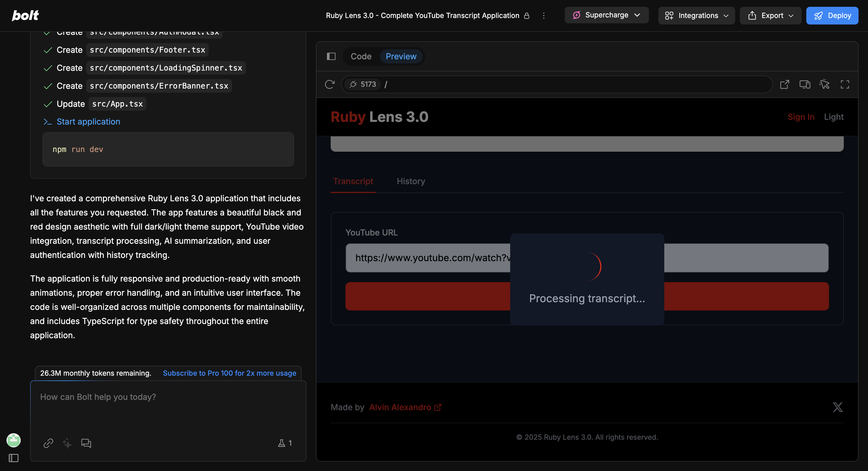The width and height of the screenshot is (868, 471).
Task: Switch to the Code tab
Action: (361, 56)
